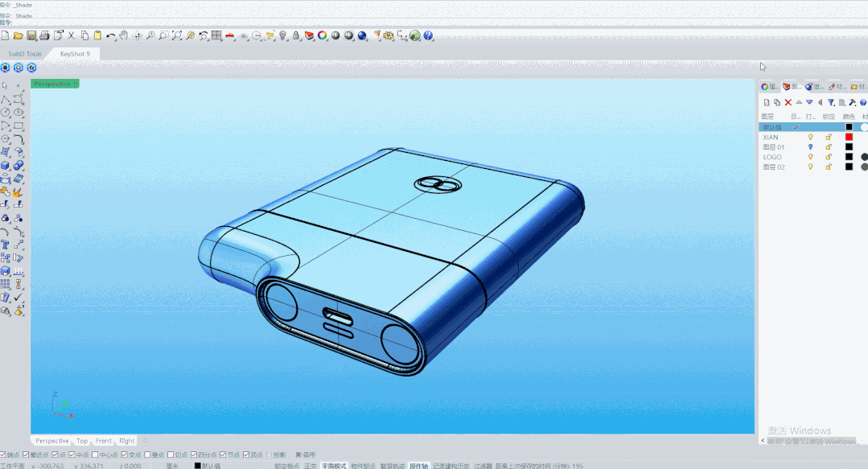This screenshot has height=469, width=868.
Task: Open a file with the folder icon
Action: pos(19,35)
